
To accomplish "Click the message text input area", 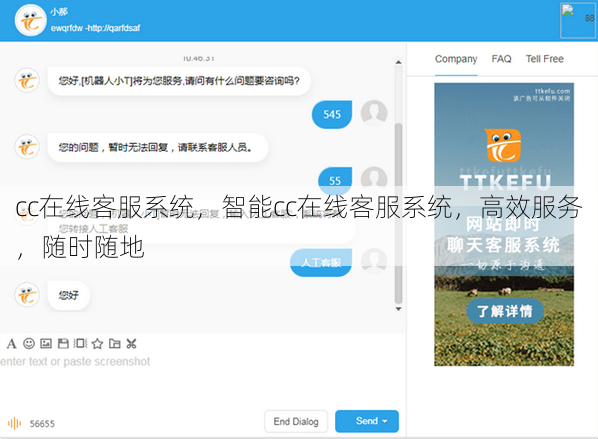I will tap(202, 380).
